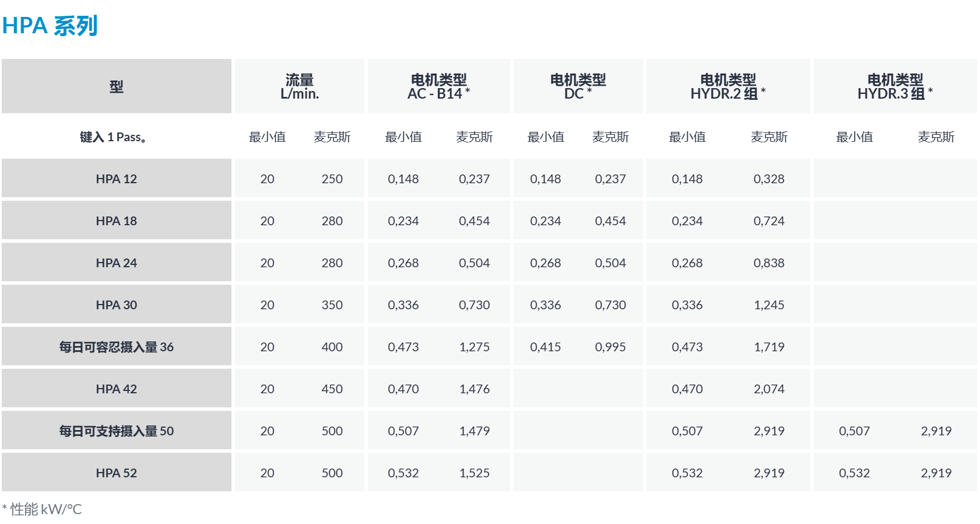This screenshot has width=980, height=524.
Task: Select the HPA 12 row header
Action: click(x=117, y=179)
